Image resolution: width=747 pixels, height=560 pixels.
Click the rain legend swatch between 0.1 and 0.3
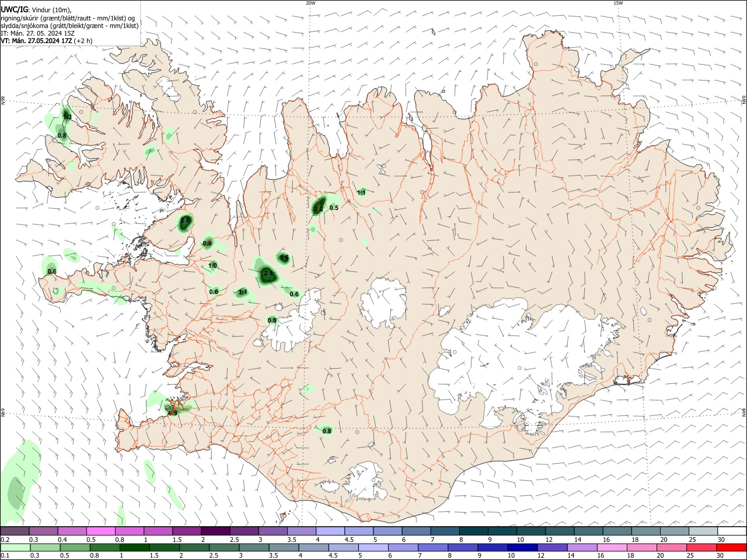[15, 547]
